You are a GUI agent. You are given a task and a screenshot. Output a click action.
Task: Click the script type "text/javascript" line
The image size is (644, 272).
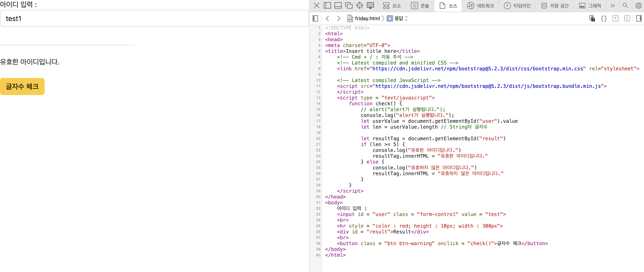click(386, 98)
